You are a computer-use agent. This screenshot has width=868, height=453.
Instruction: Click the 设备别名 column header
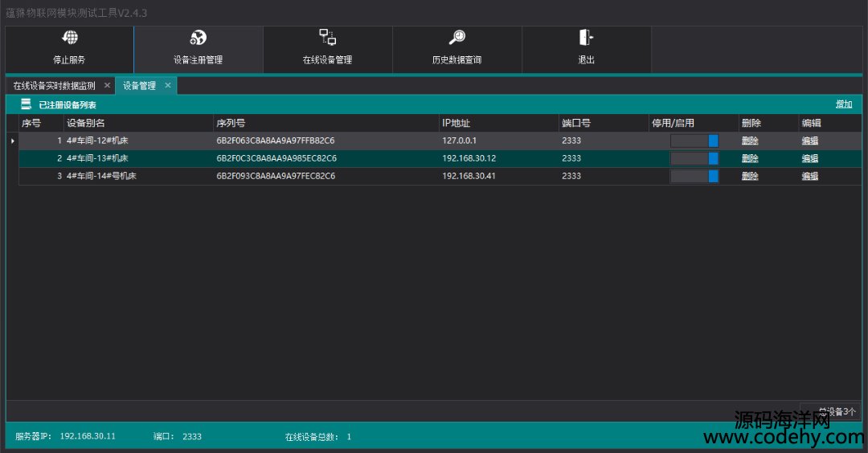(138, 123)
